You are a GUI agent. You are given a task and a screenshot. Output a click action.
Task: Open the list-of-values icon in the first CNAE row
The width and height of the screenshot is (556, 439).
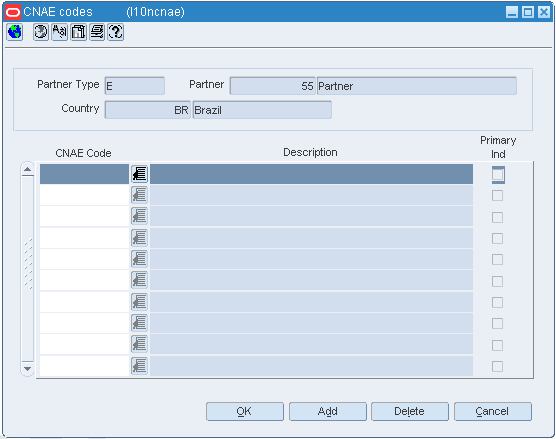click(139, 174)
